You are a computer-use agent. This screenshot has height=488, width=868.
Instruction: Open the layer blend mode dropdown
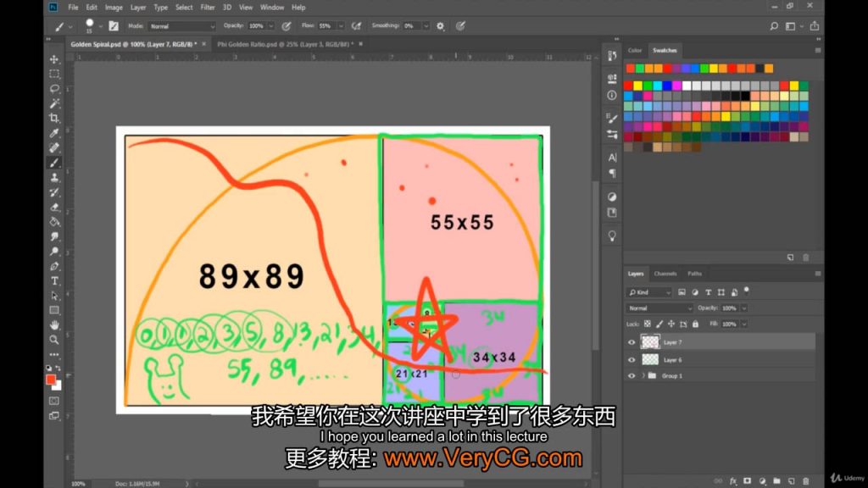[659, 308]
